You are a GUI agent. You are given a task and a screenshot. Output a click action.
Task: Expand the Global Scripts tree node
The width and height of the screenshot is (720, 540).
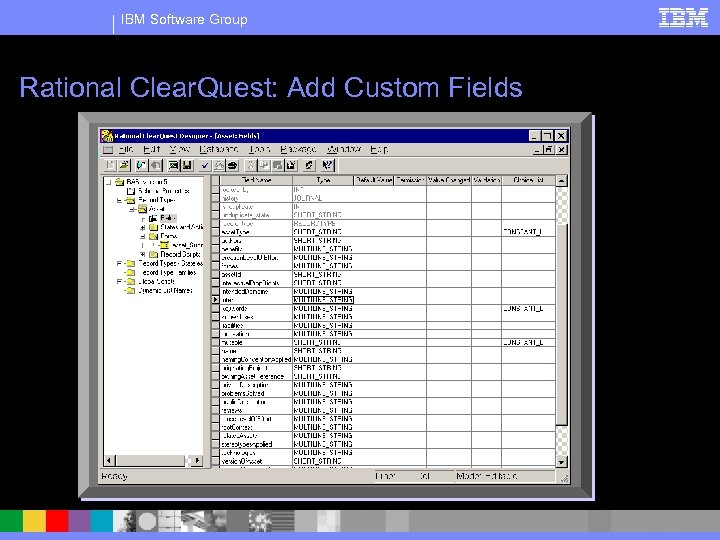point(119,281)
